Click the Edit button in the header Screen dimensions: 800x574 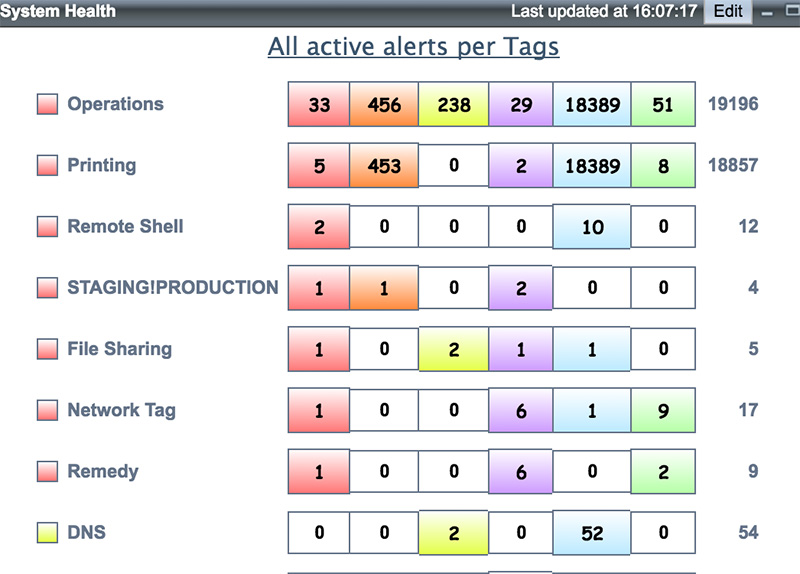(x=728, y=11)
